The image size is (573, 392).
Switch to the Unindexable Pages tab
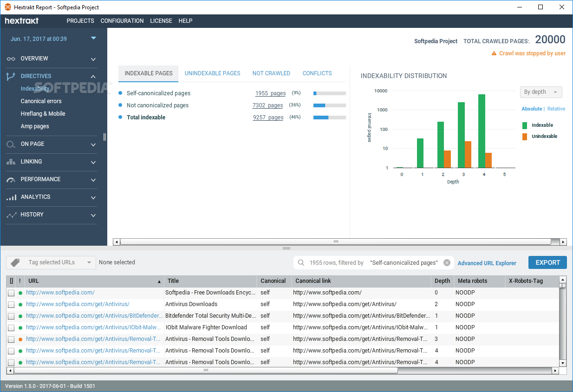click(213, 73)
